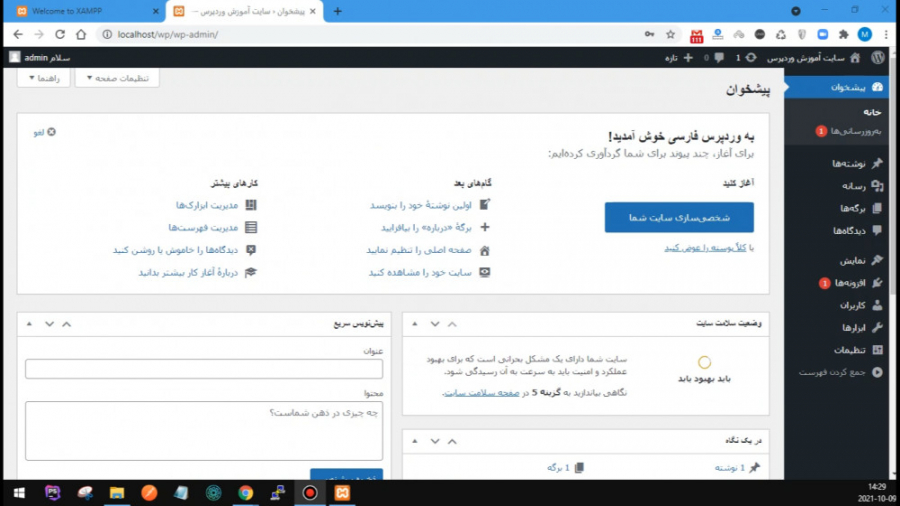Open 'به‌روزرسانی‌ها' updates submenu item

848,131
